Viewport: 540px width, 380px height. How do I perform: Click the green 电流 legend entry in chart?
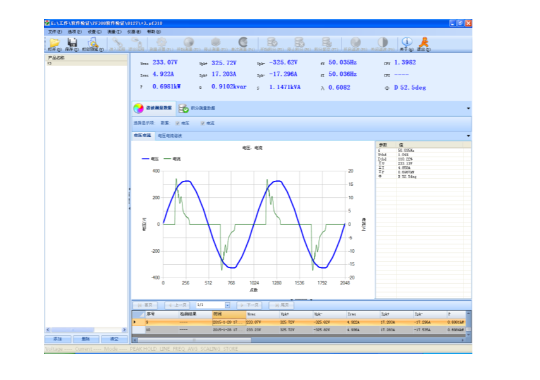pyautogui.click(x=172, y=159)
